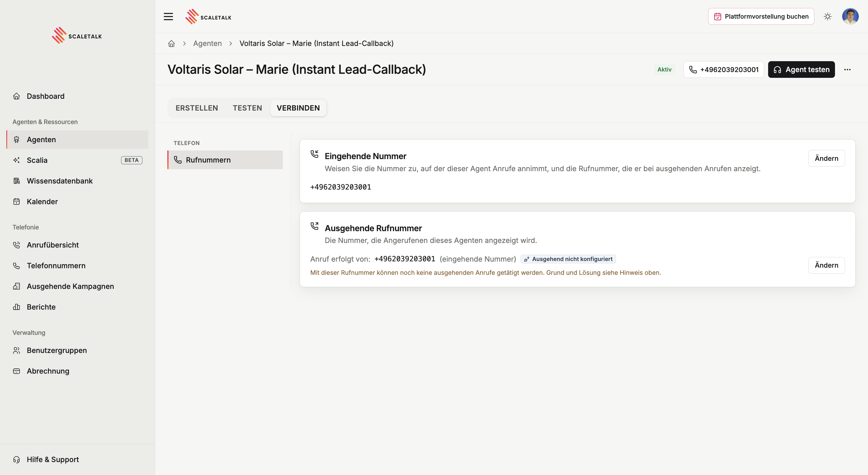Navigate to Telefonnummern
This screenshot has height=475, width=868.
pyautogui.click(x=77, y=266)
